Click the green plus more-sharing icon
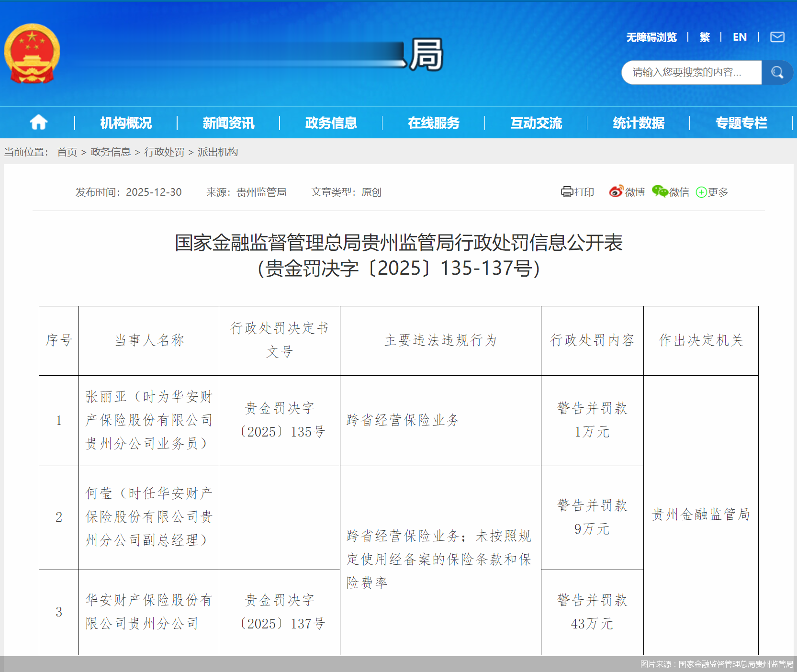This screenshot has width=797, height=672. pos(701,192)
